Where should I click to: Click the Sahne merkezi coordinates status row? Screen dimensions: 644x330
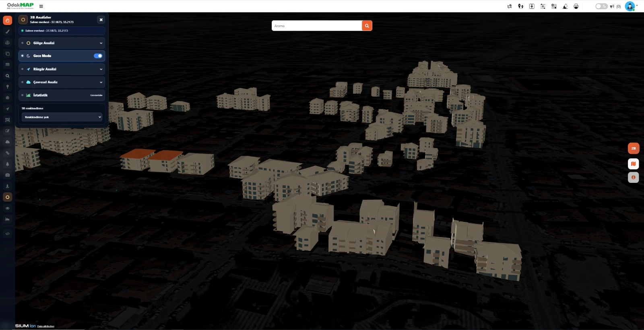point(62,31)
